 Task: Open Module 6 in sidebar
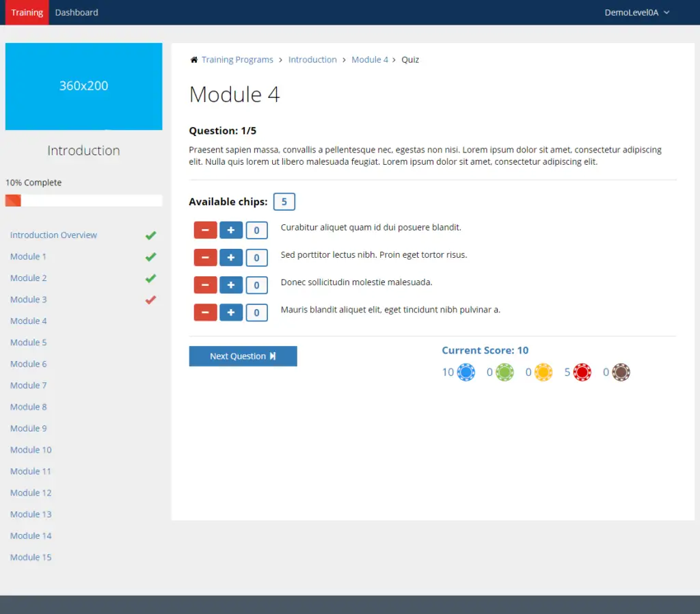[28, 364]
